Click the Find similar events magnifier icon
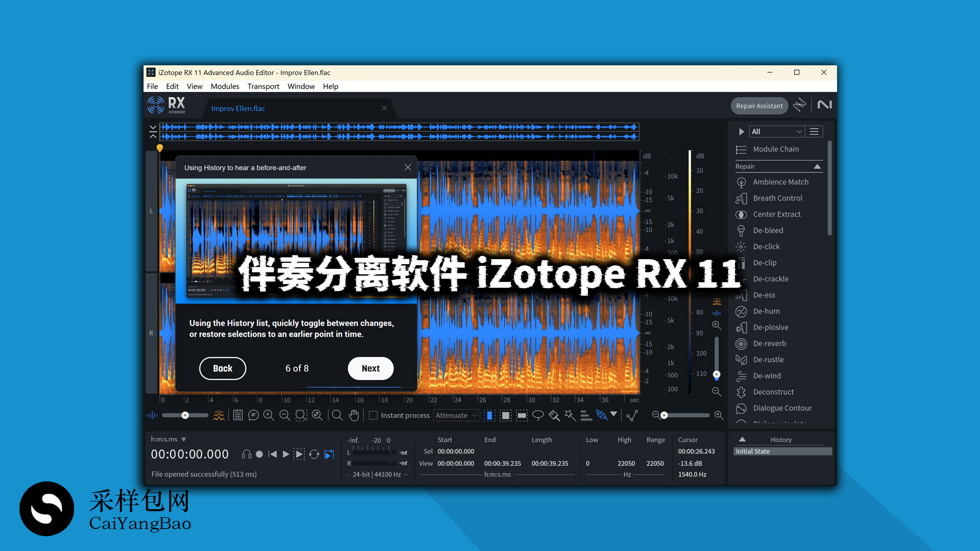The image size is (980, 551). pyautogui.click(x=337, y=415)
